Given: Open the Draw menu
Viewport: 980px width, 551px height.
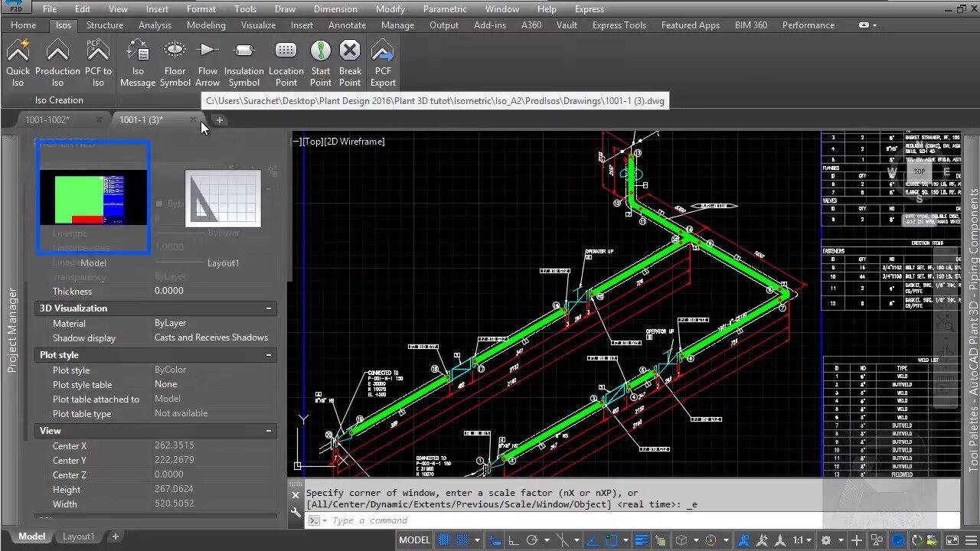Looking at the screenshot, I should [285, 9].
